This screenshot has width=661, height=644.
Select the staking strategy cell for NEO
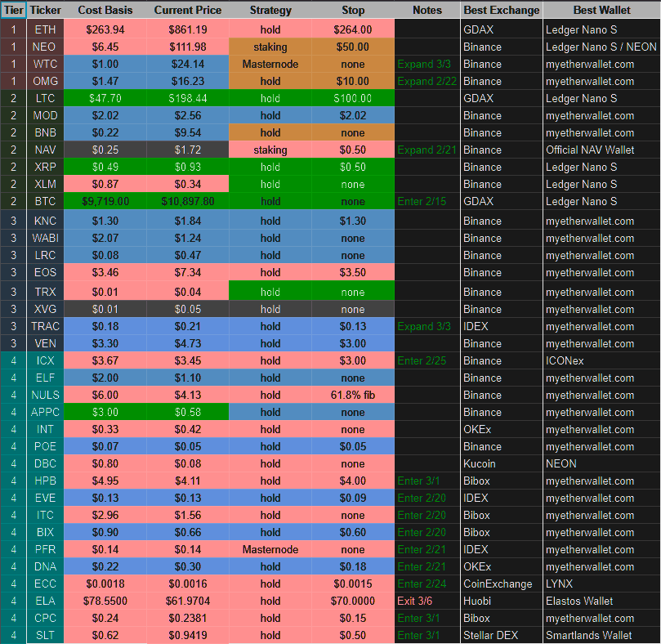click(270, 47)
